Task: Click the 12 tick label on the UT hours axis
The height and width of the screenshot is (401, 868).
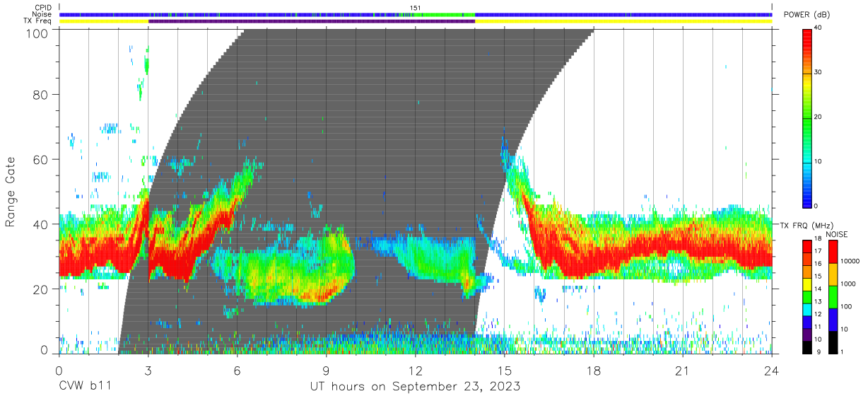Action: [x=416, y=371]
